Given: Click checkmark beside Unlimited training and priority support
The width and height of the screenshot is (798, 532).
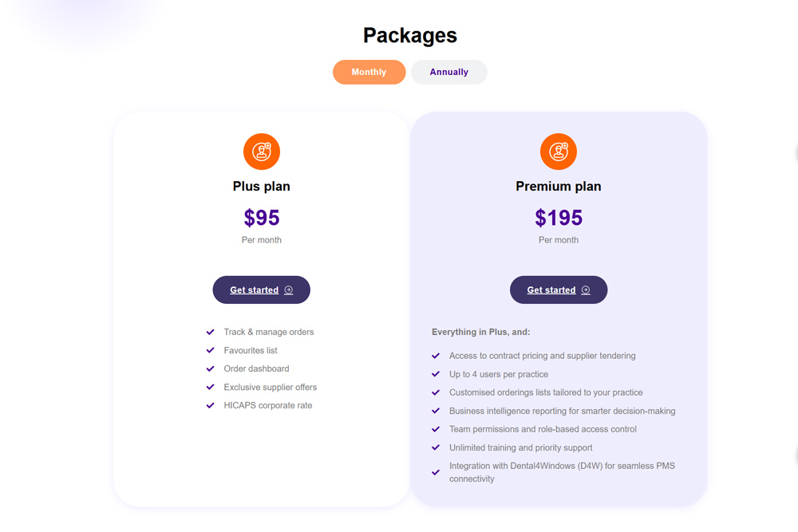Looking at the screenshot, I should (436, 447).
